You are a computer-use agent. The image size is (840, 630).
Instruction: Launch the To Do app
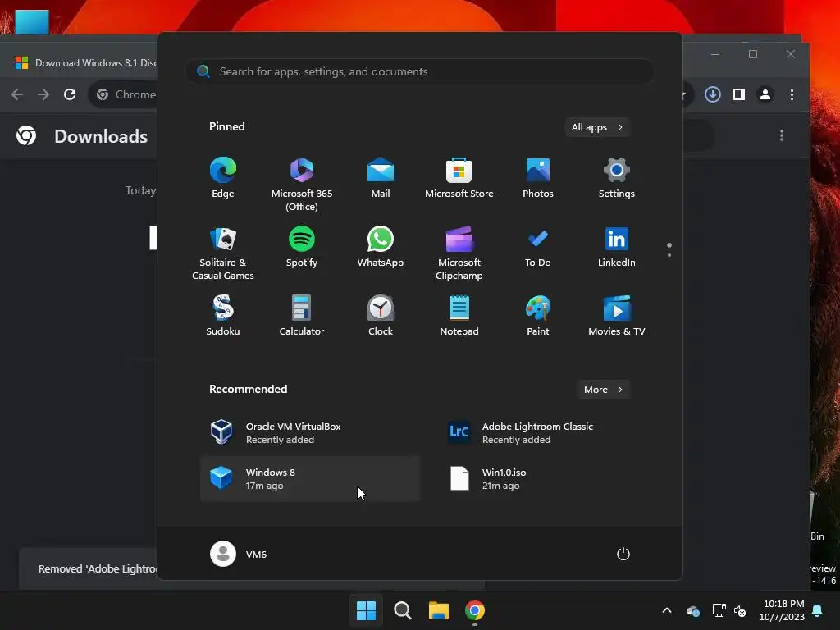538,247
